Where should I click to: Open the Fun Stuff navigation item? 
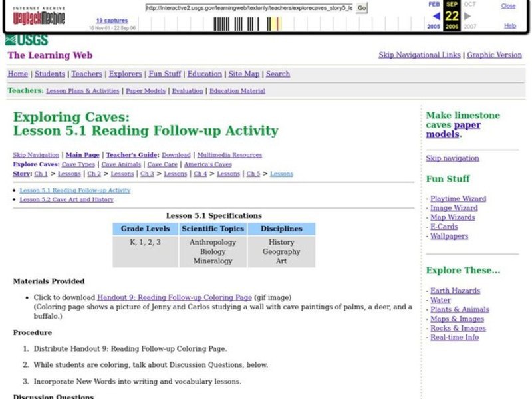(164, 74)
